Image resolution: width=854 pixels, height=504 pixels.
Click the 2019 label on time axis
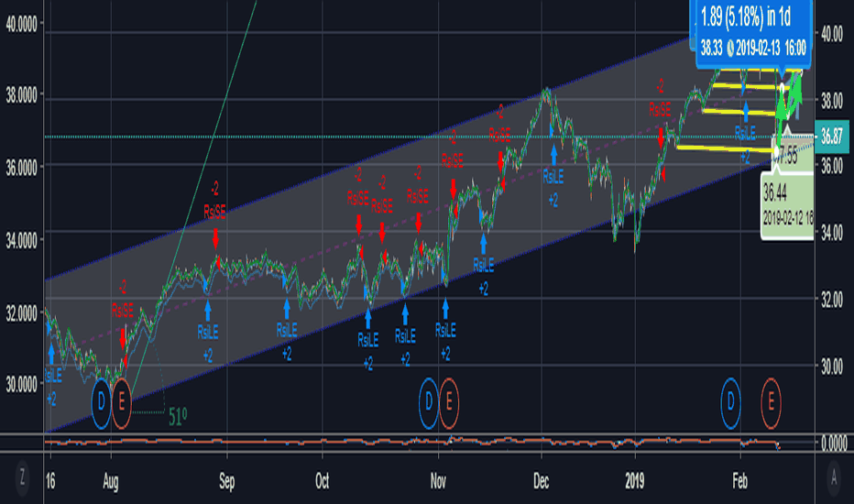click(x=634, y=481)
